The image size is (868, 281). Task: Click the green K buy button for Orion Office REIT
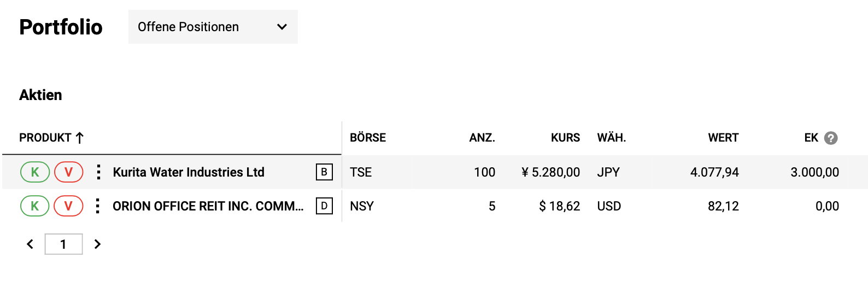(x=35, y=206)
